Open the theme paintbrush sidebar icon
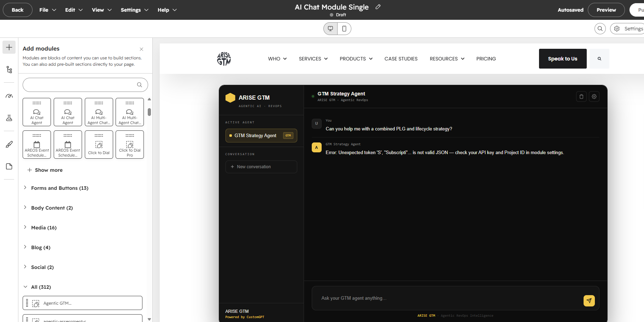This screenshot has width=644, height=322. 9,144
